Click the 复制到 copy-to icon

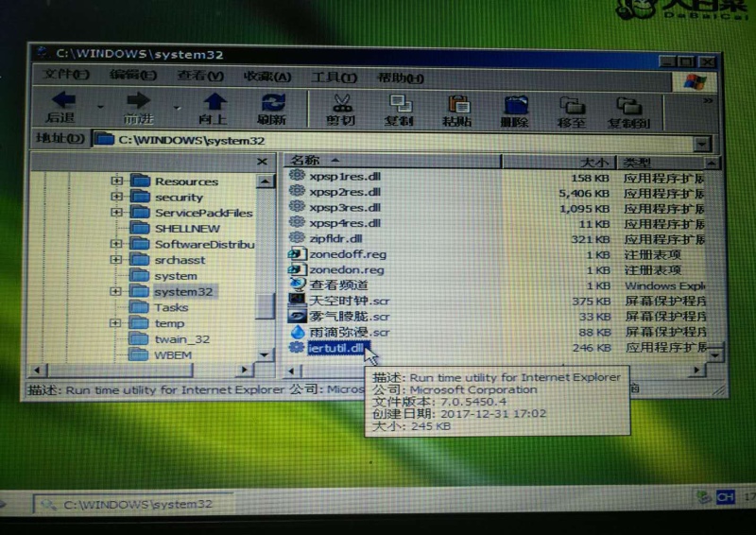(628, 106)
